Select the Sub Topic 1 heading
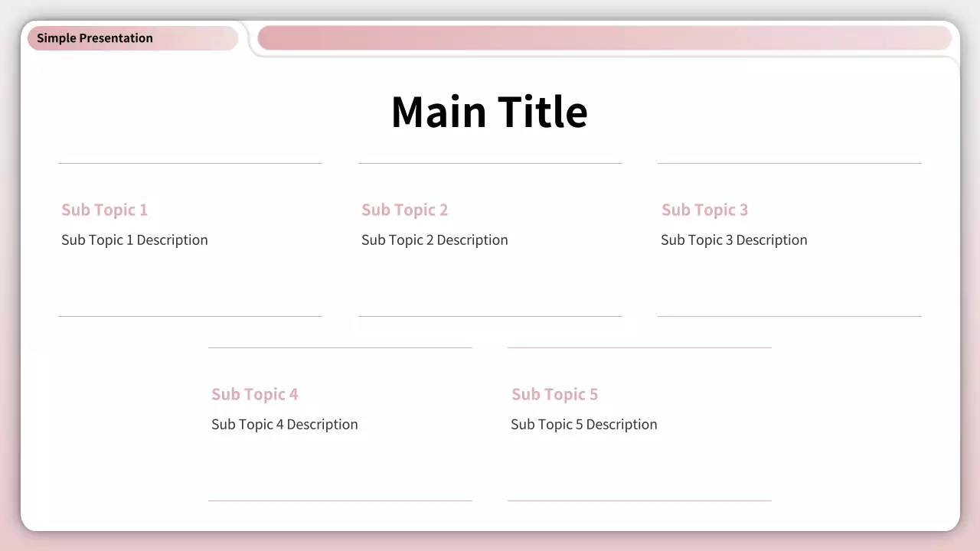Viewport: 980px width, 551px height. (104, 210)
